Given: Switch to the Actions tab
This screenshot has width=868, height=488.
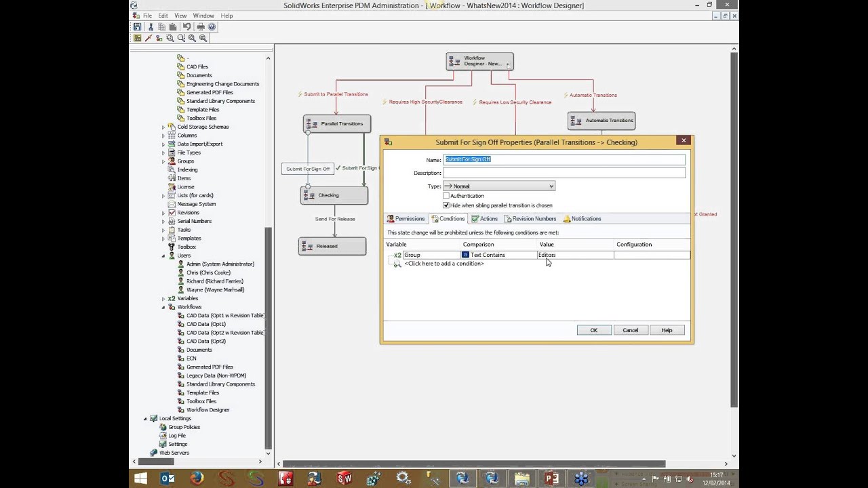Looking at the screenshot, I should pyautogui.click(x=484, y=219).
